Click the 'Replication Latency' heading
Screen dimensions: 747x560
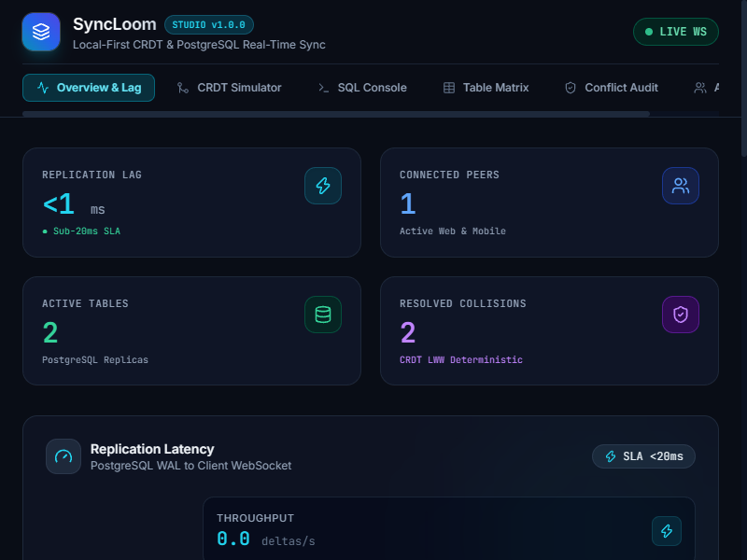coord(152,449)
